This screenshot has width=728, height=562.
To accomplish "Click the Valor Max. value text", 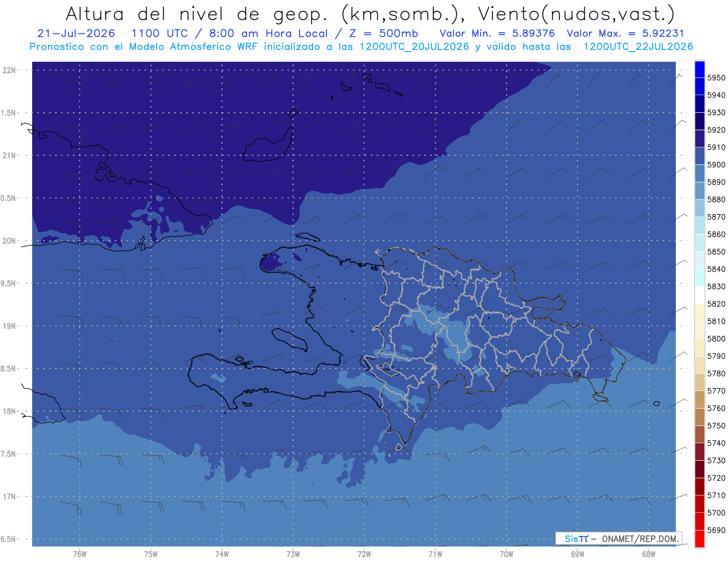I will coord(625,33).
